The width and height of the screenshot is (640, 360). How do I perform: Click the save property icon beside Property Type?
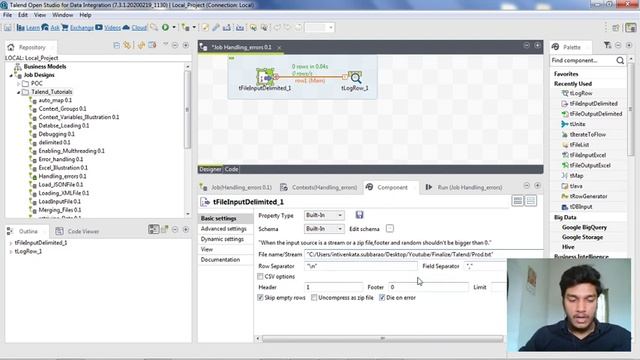pyautogui.click(x=359, y=215)
